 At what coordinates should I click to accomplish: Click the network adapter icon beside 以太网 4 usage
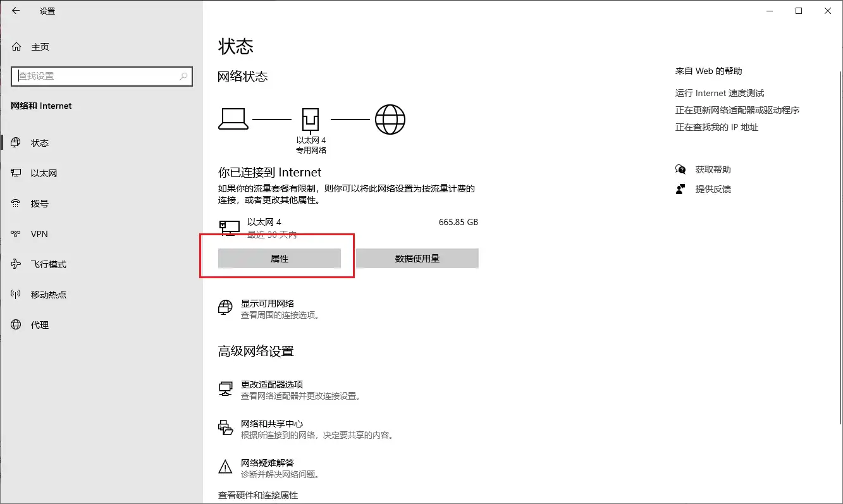pyautogui.click(x=229, y=228)
